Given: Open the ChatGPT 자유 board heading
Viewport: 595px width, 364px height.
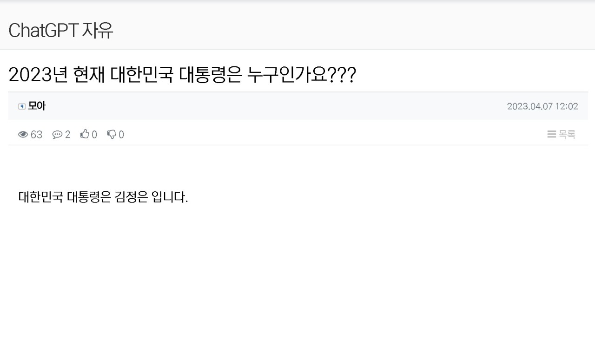Looking at the screenshot, I should click(x=61, y=31).
